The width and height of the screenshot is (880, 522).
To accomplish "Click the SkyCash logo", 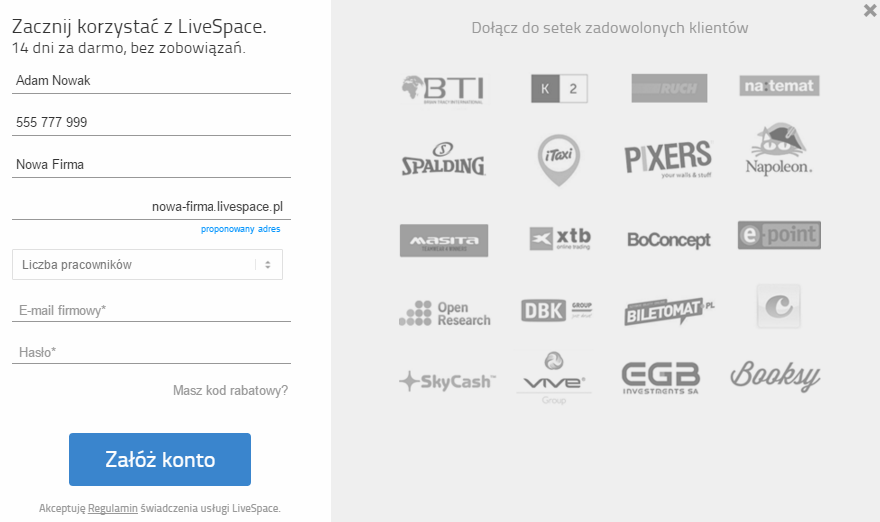I will 447,381.
